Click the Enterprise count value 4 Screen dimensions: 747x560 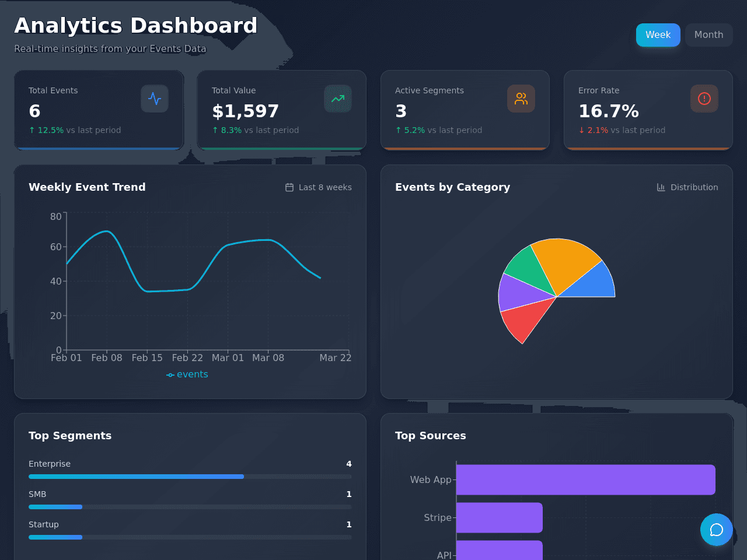pos(349,464)
